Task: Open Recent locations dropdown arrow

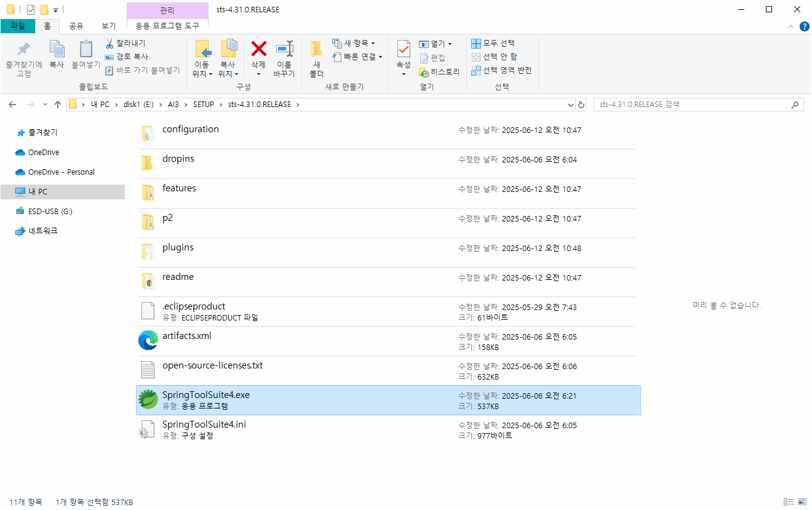Action: pyautogui.click(x=46, y=105)
